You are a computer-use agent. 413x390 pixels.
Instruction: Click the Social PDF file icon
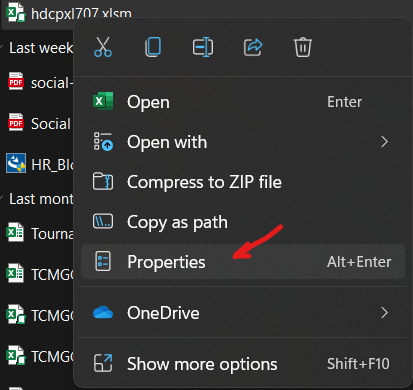point(16,122)
